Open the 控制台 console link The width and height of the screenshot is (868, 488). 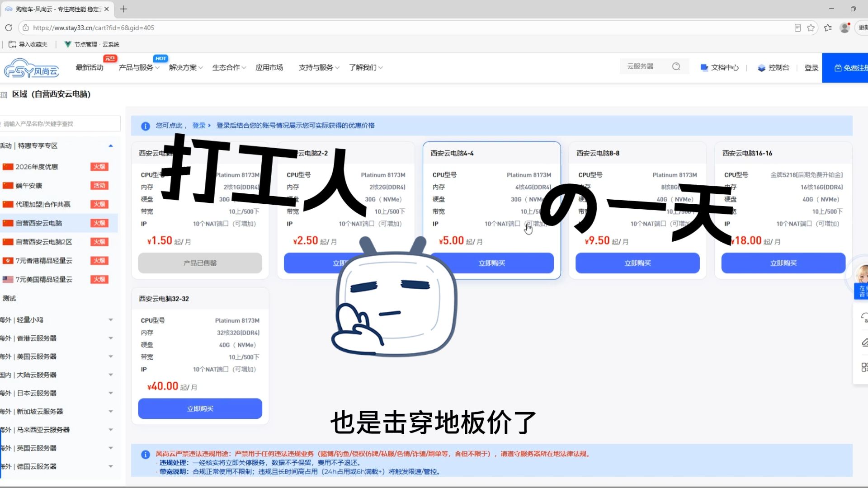(x=773, y=67)
